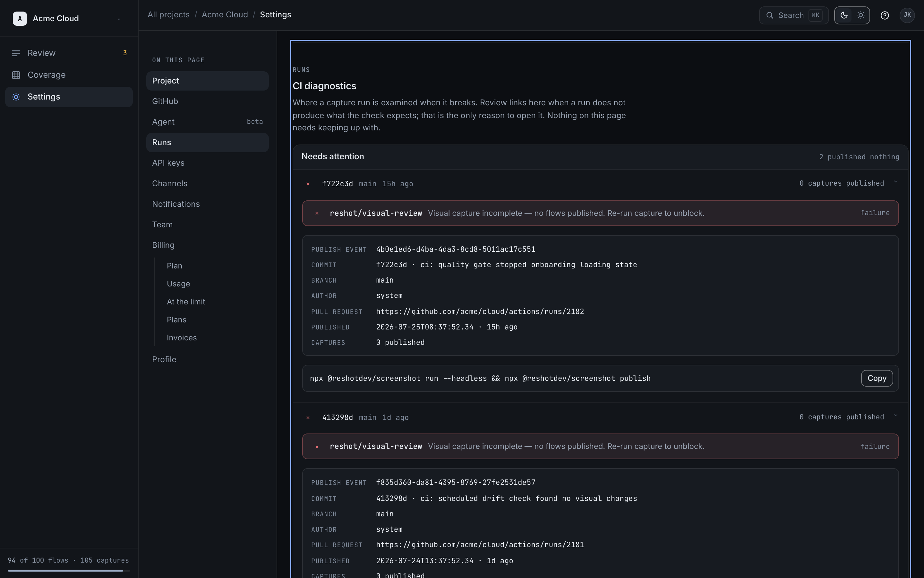
Task: Select publish event ID 4b0e1ed6-d4ba-4da3-8cd8-5011ac17c551
Action: click(x=456, y=249)
